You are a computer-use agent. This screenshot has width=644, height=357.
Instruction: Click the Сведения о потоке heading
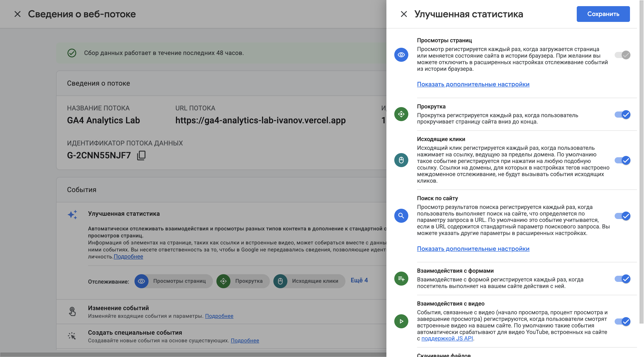(x=98, y=83)
